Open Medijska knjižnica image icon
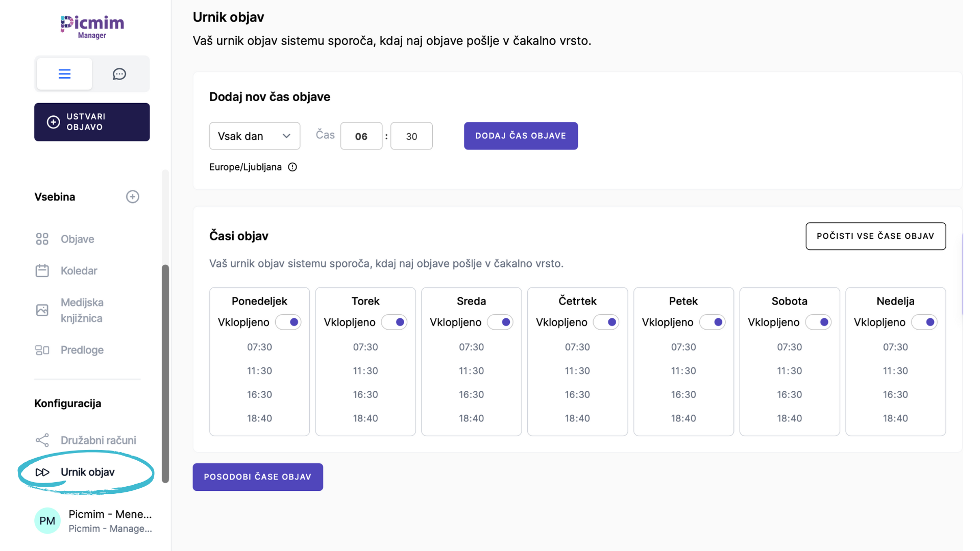980x551 pixels. 42,310
